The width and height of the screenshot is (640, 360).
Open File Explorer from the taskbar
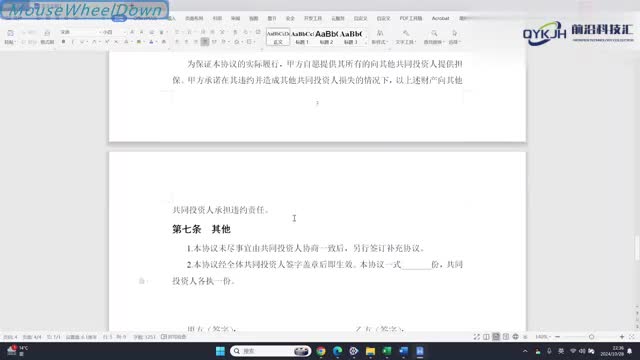coord(370,351)
